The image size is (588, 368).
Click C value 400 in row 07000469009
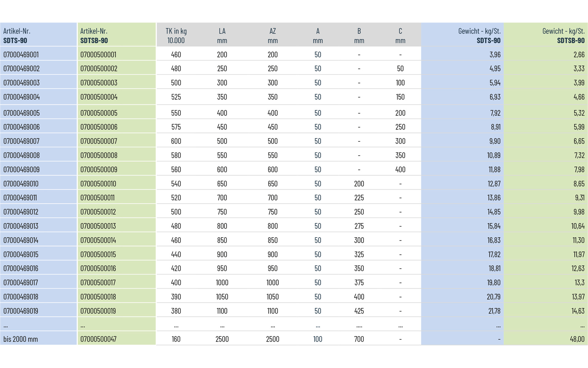[x=400, y=170]
